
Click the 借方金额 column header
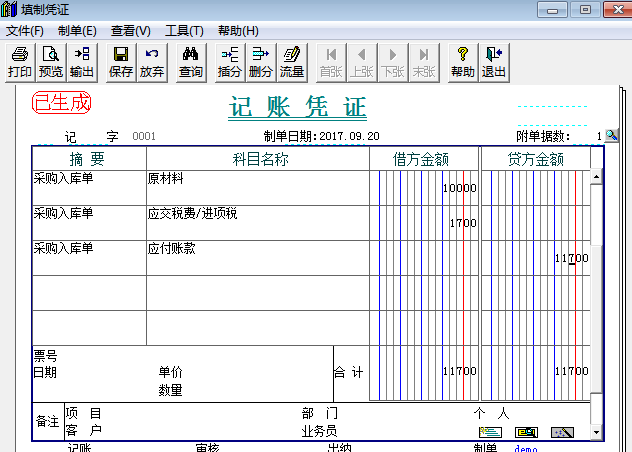[x=424, y=159]
